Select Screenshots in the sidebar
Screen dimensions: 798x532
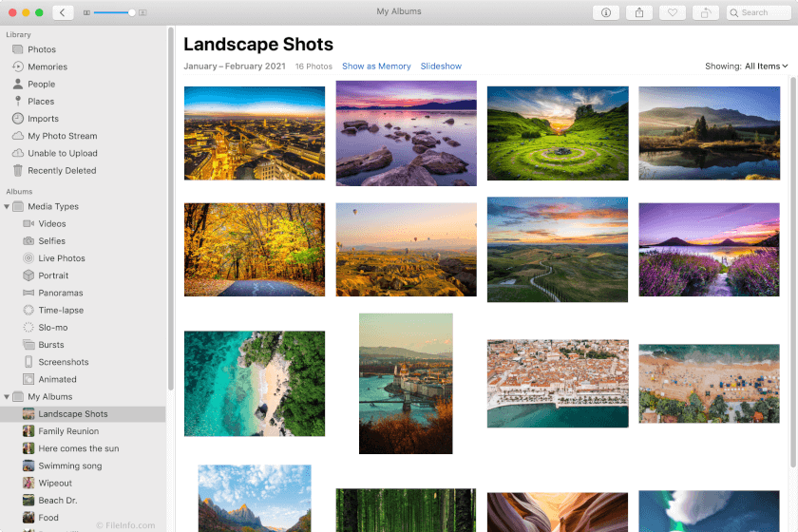coord(83,362)
